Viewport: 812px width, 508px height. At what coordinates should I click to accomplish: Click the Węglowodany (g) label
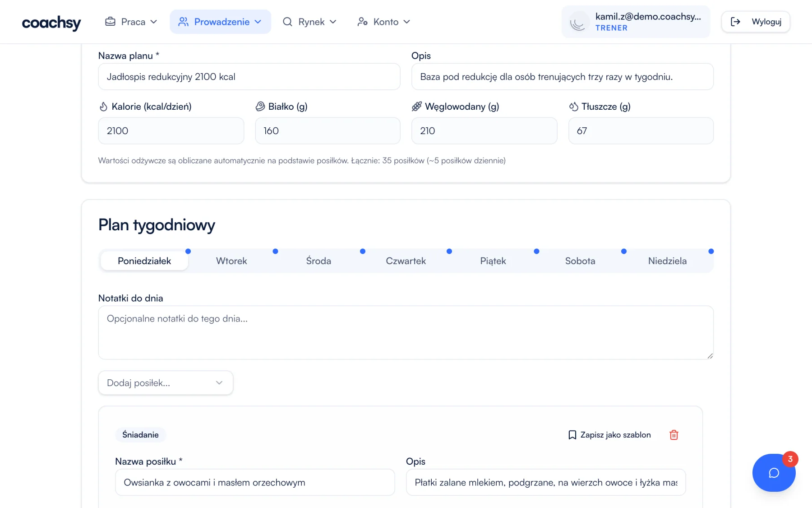(x=462, y=107)
